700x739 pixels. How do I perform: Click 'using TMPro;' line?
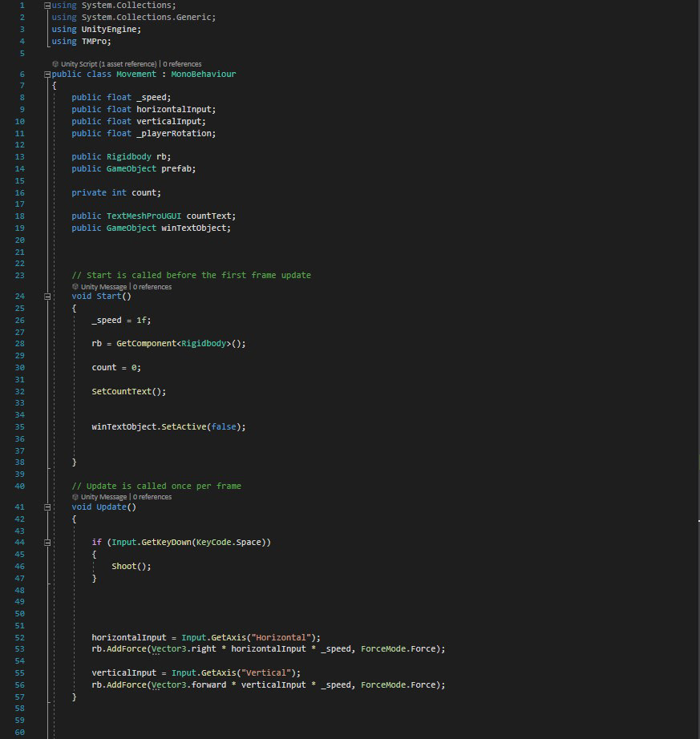point(82,42)
